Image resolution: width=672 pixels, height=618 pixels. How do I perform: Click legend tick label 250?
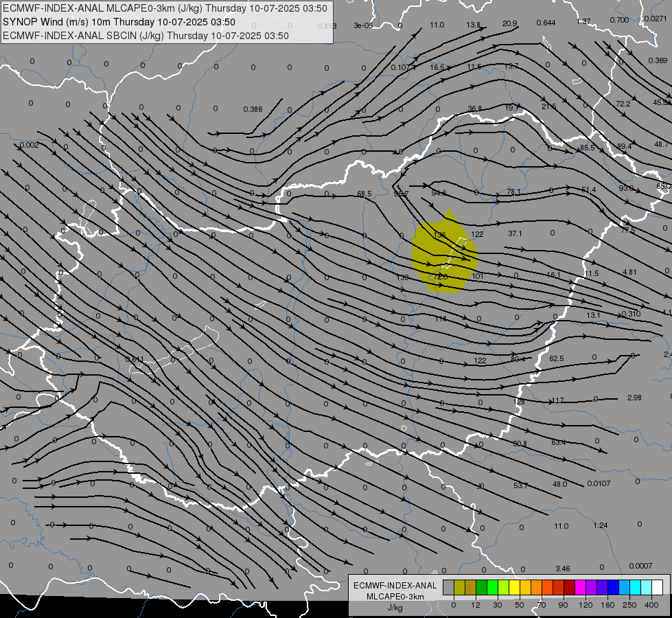pos(629,605)
